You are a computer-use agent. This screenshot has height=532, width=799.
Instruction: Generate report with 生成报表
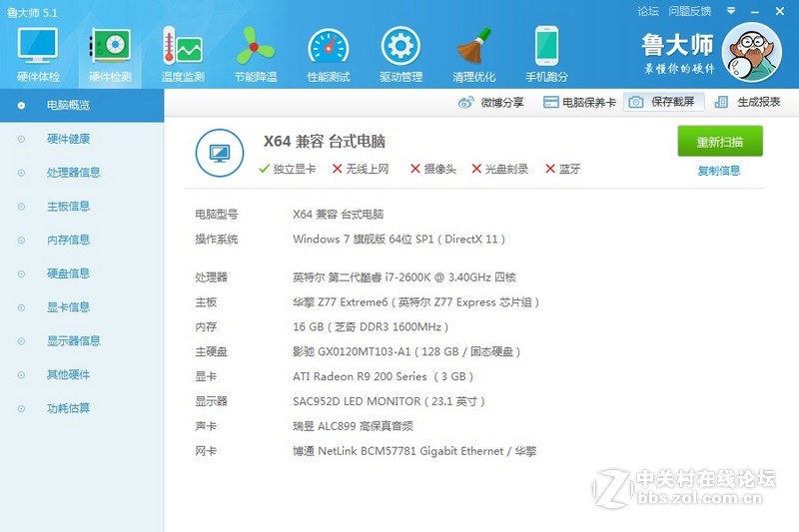pyautogui.click(x=748, y=102)
